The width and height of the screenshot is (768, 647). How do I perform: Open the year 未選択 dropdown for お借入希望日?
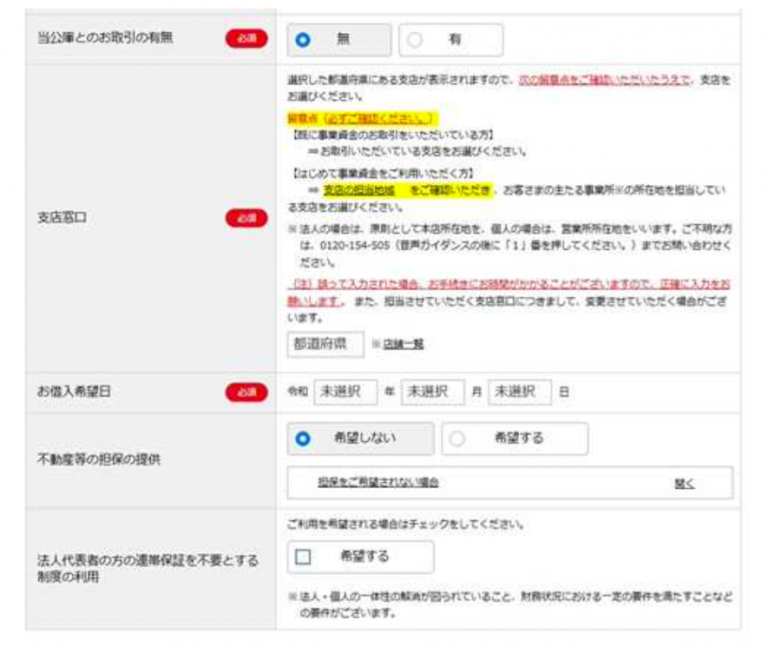coord(345,393)
